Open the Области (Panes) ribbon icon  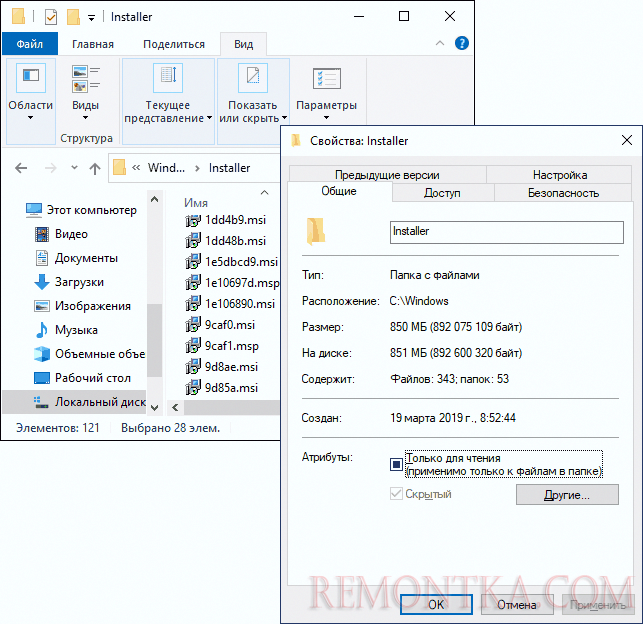[x=31, y=77]
